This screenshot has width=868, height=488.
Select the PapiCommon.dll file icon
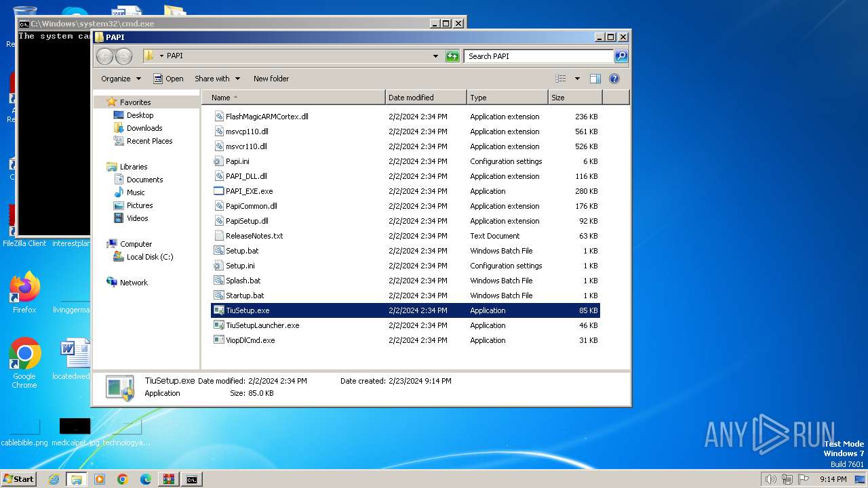tap(219, 206)
